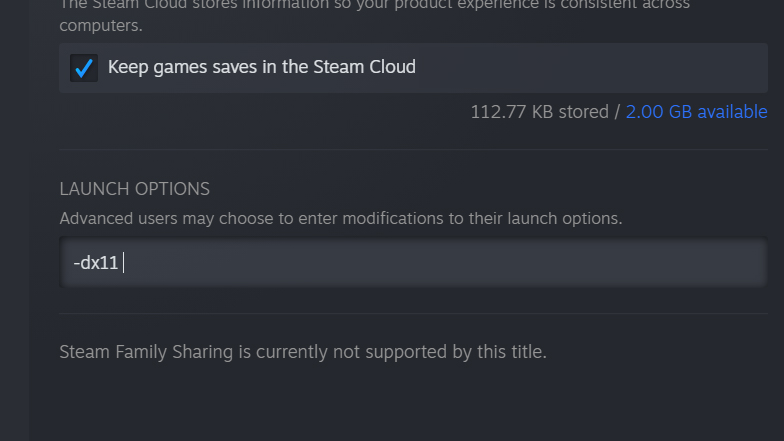Click the blue checkmark icon
This screenshot has height=441, width=784.
[x=84, y=68]
